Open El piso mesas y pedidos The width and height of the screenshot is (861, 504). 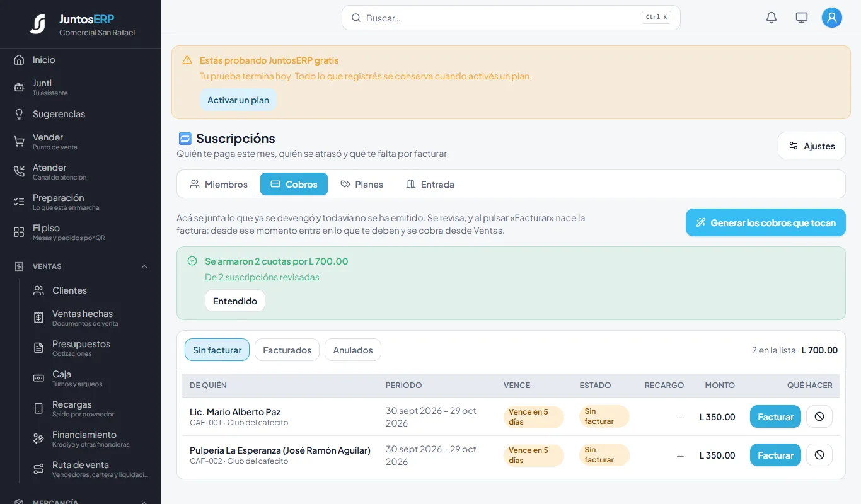(x=81, y=232)
